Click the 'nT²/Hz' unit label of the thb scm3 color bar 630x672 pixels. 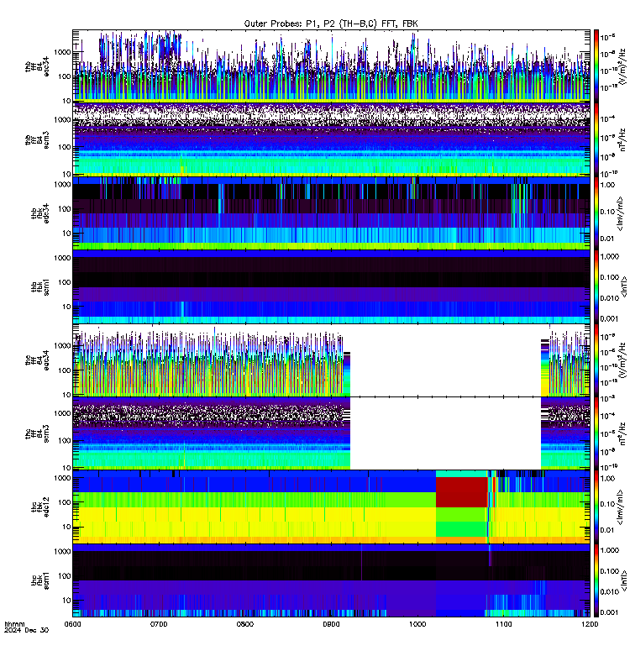click(x=623, y=139)
